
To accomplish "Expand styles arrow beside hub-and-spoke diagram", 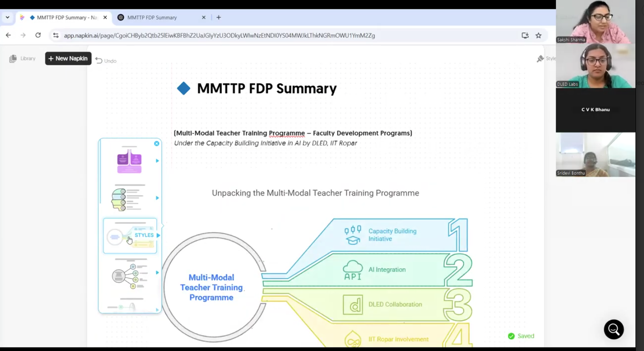I will tap(157, 272).
